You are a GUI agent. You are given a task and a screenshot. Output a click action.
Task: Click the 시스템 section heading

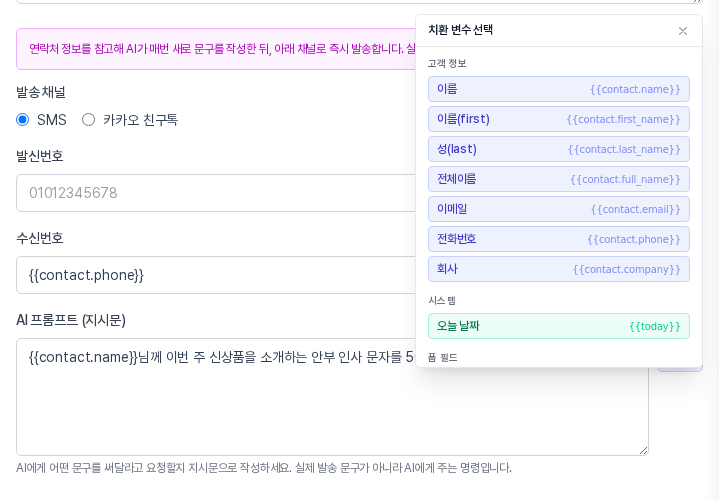(x=442, y=300)
